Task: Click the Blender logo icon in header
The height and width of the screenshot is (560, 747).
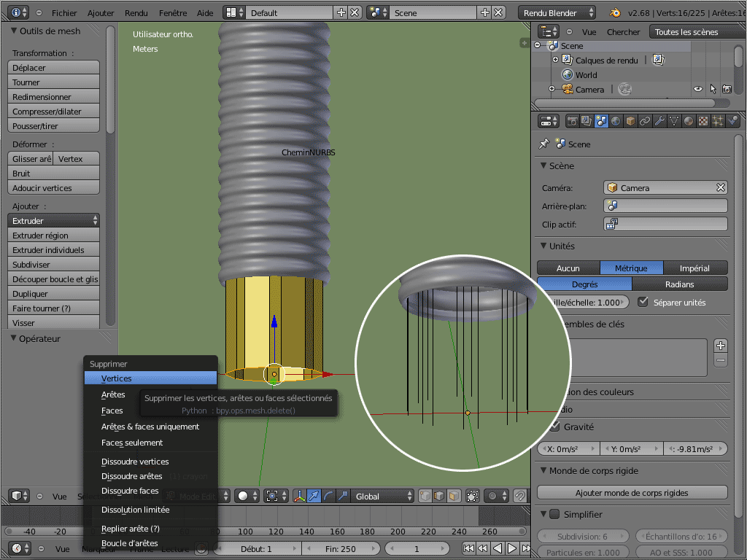Action: [x=615, y=13]
